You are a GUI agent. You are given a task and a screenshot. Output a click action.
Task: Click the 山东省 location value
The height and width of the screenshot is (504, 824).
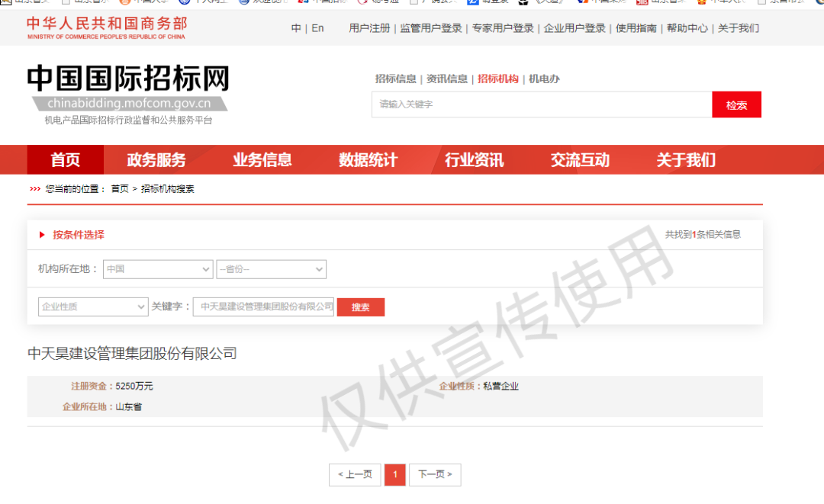[x=128, y=407]
